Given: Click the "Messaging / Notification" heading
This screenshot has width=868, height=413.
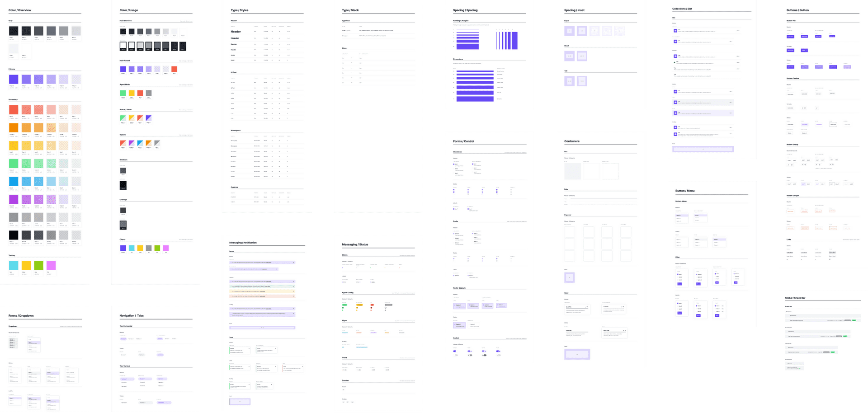Looking at the screenshot, I should click(x=243, y=243).
